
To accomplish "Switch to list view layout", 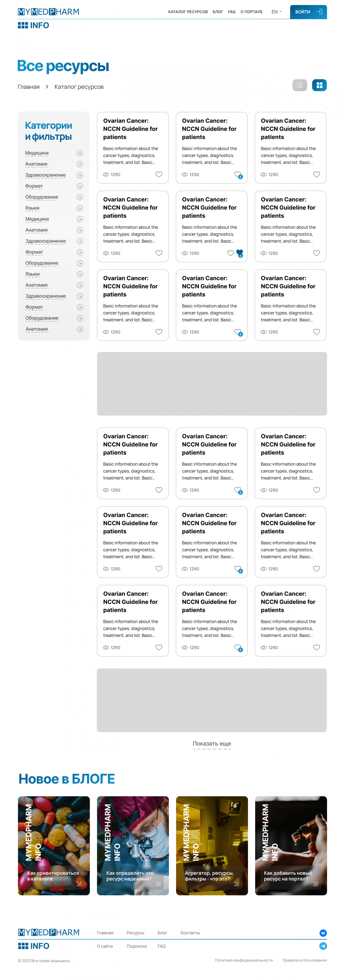I will click(x=299, y=85).
